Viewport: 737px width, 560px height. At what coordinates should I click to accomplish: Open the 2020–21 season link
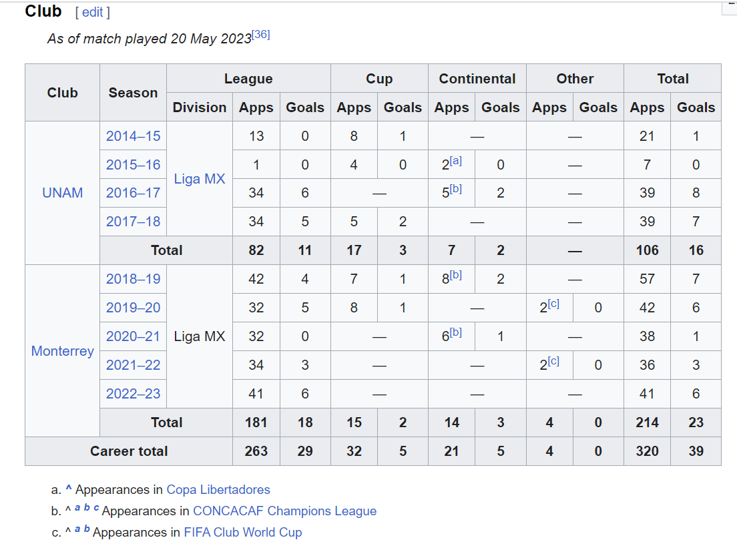[x=133, y=336]
